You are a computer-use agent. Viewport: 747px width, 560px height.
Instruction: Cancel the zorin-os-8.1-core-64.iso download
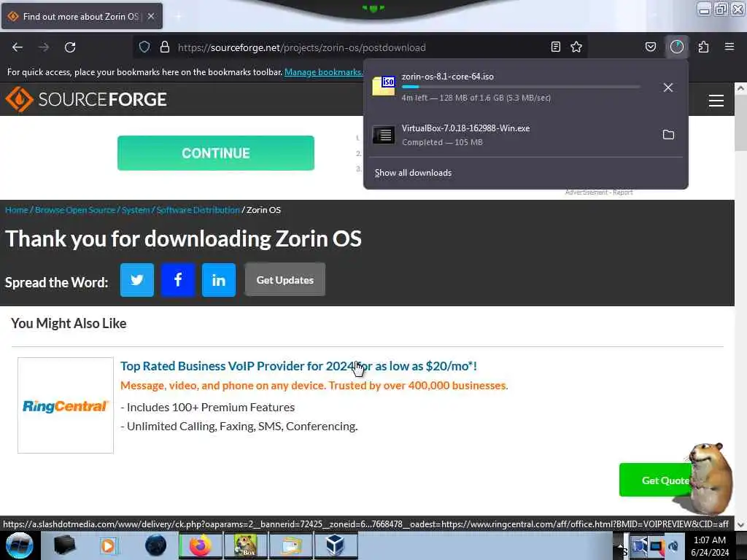tap(668, 87)
